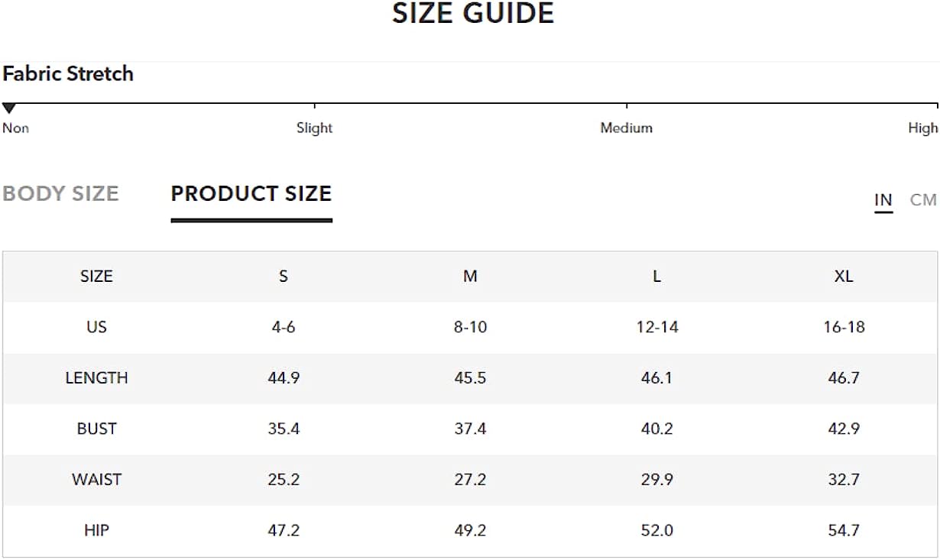Click the US size 8-10 cell

click(x=470, y=327)
